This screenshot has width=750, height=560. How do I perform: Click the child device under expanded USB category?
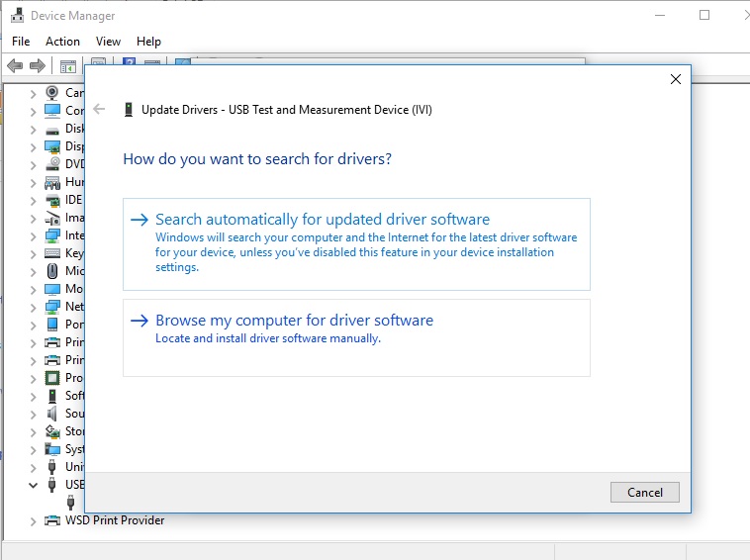(70, 503)
